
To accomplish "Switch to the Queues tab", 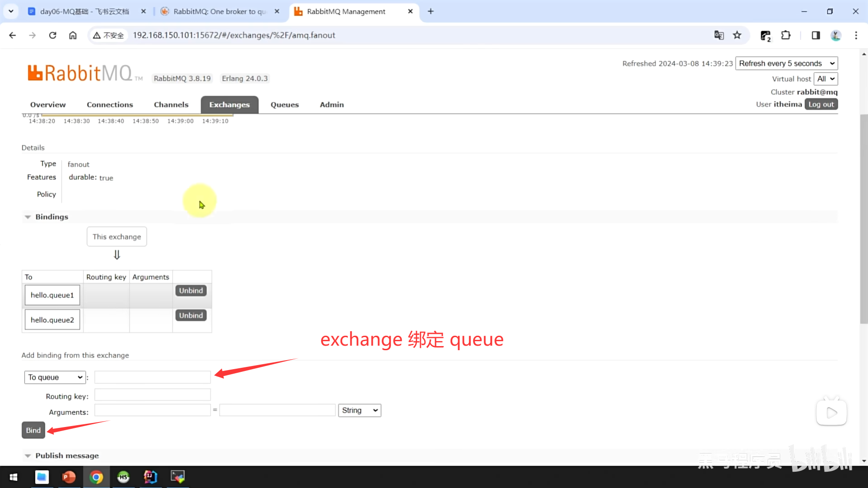I will click(284, 104).
